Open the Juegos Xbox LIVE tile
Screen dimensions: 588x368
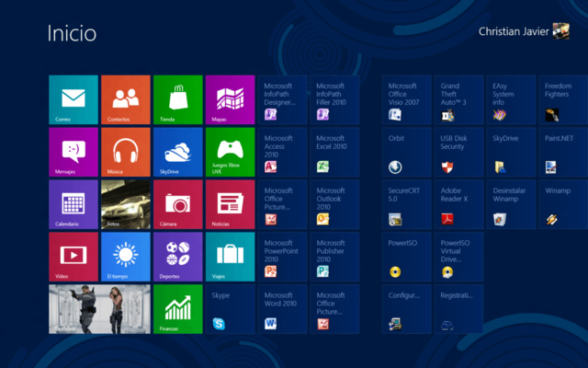point(231,152)
